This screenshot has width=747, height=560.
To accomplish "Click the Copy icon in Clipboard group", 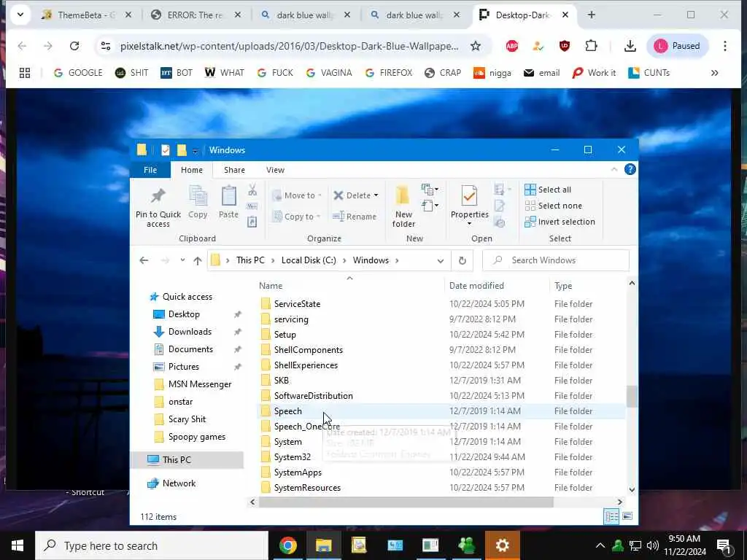I will click(x=198, y=195).
